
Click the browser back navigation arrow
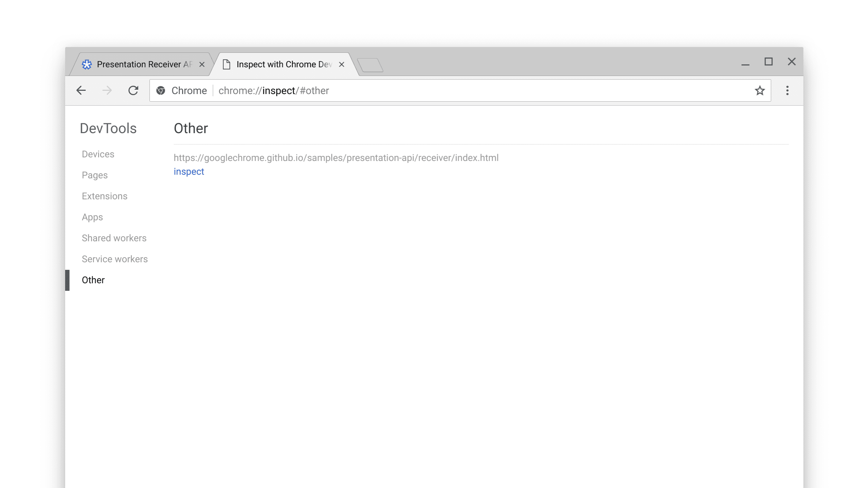[80, 90]
